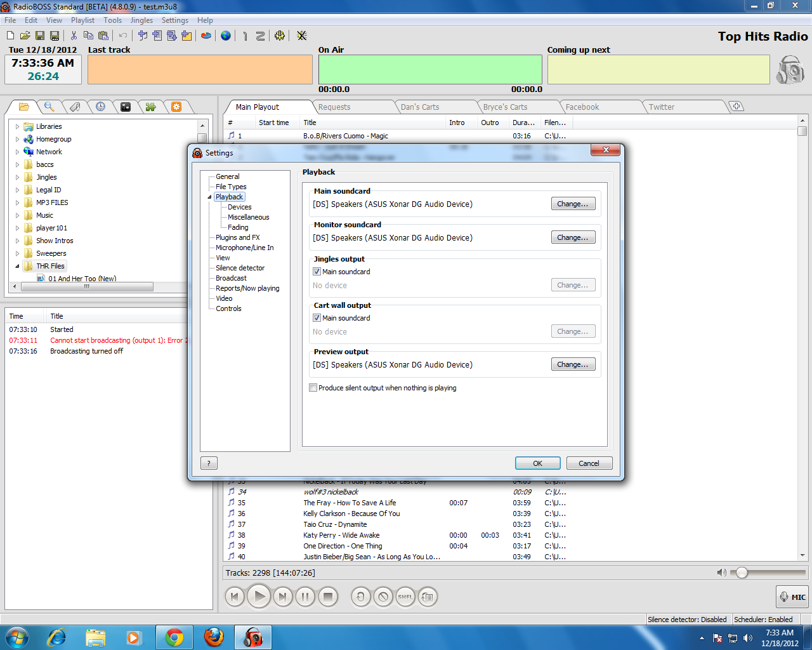Cut selected tracks with the scissors icon

click(74, 36)
